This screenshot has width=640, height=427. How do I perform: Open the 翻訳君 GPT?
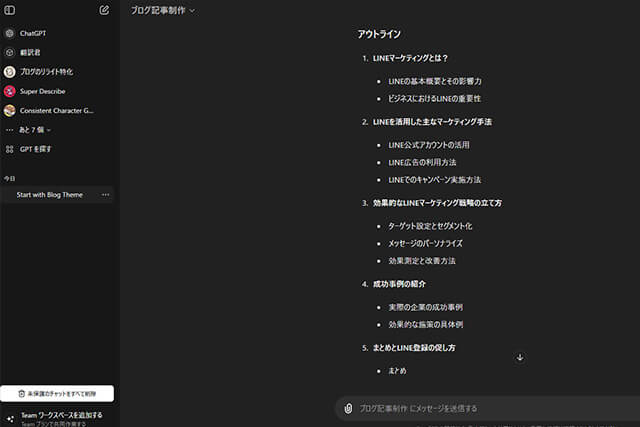(x=30, y=52)
